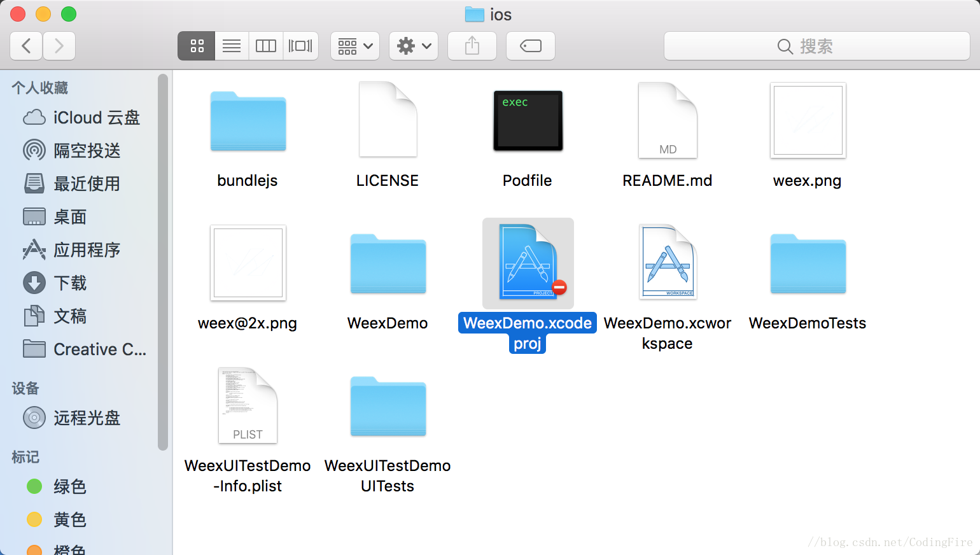Open the gear action menu

click(414, 46)
